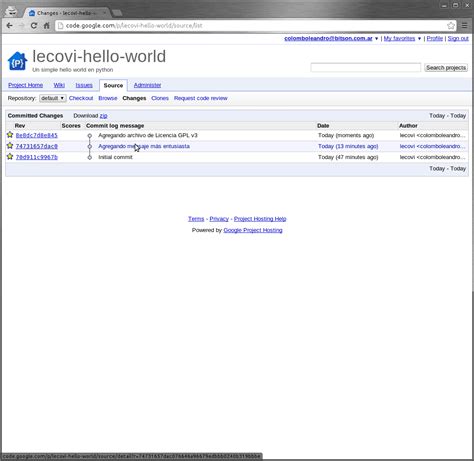Click commit message Agregando archivo de Licencia GPL v3
This screenshot has width=474, height=461.
(x=148, y=135)
